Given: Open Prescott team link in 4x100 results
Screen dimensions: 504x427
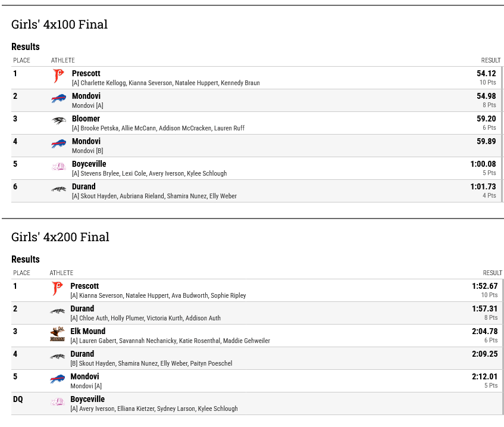Looking at the screenshot, I should click(86, 73).
